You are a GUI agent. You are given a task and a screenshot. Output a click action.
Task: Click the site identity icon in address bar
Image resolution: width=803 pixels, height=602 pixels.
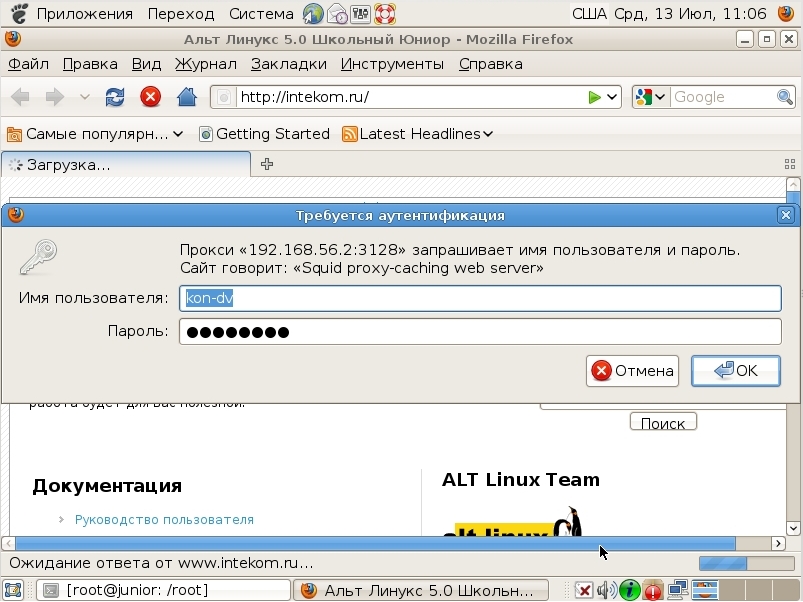point(224,97)
